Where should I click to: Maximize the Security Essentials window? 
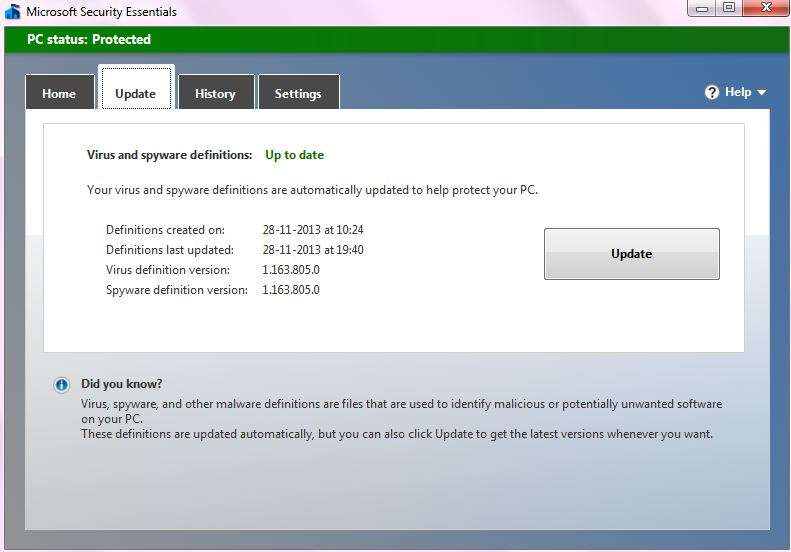coord(729,8)
